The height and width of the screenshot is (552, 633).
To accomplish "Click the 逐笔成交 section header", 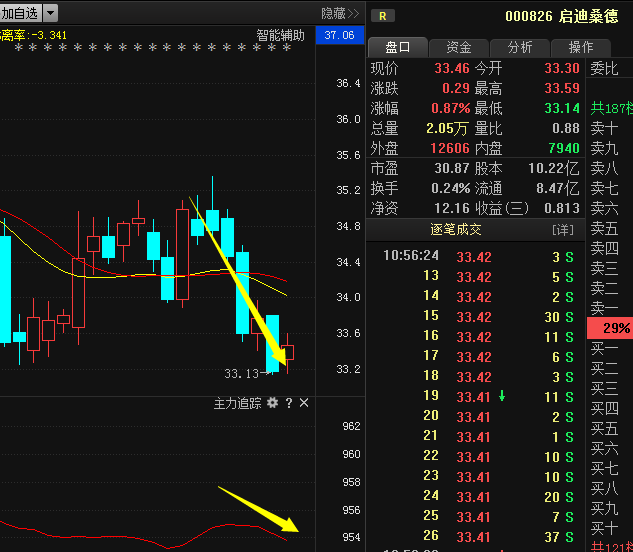I will (455, 230).
